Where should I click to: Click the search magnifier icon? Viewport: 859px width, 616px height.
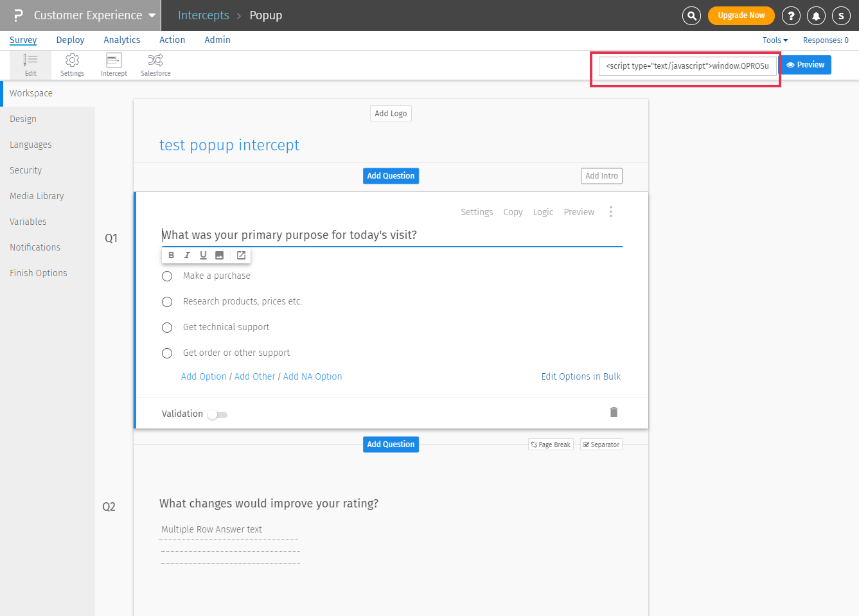(691, 15)
